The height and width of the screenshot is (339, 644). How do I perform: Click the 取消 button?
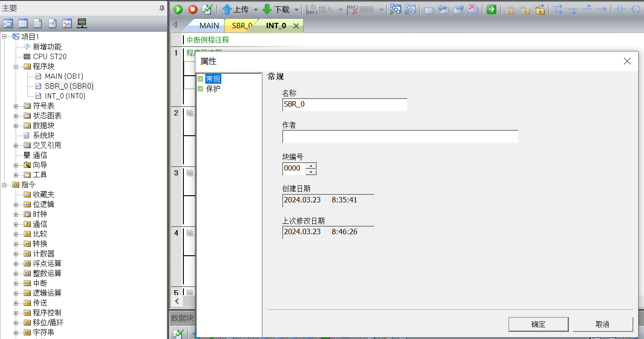click(x=602, y=324)
